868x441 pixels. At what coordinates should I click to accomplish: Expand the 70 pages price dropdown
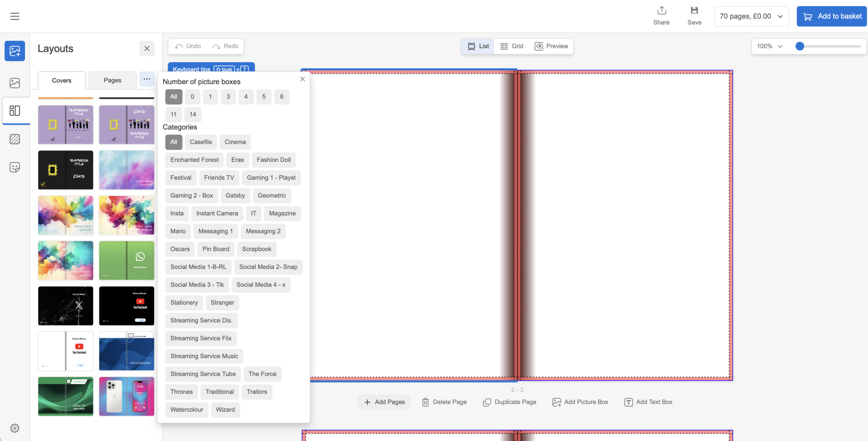point(751,16)
